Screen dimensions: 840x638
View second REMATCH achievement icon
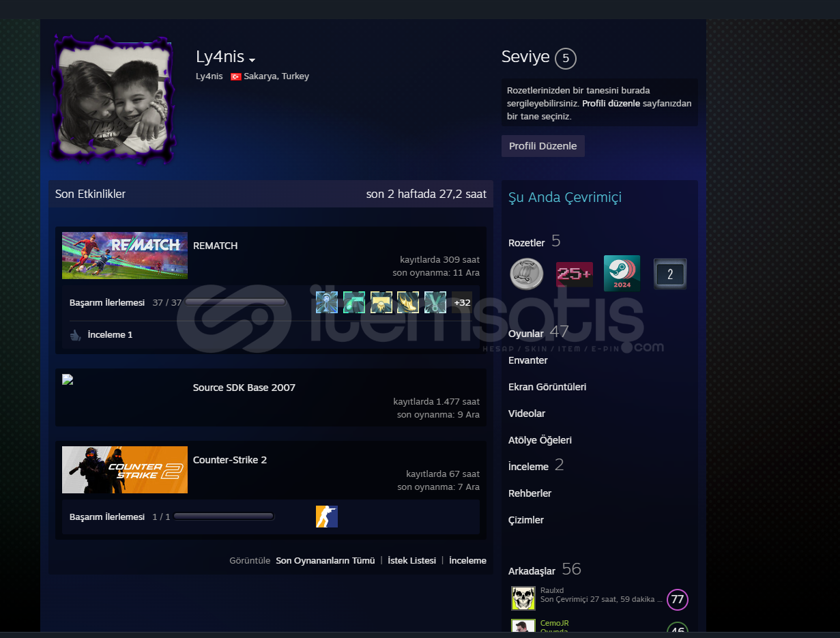click(x=354, y=302)
